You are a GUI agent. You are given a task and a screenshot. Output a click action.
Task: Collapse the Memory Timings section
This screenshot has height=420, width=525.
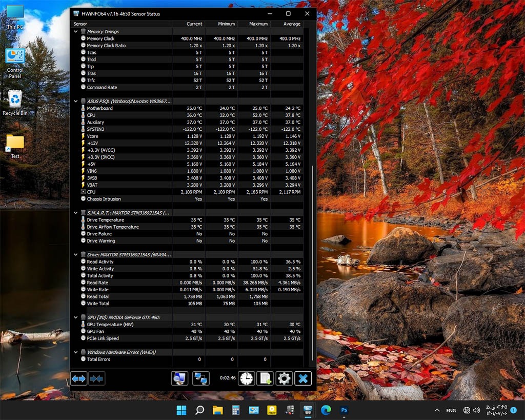(x=76, y=32)
